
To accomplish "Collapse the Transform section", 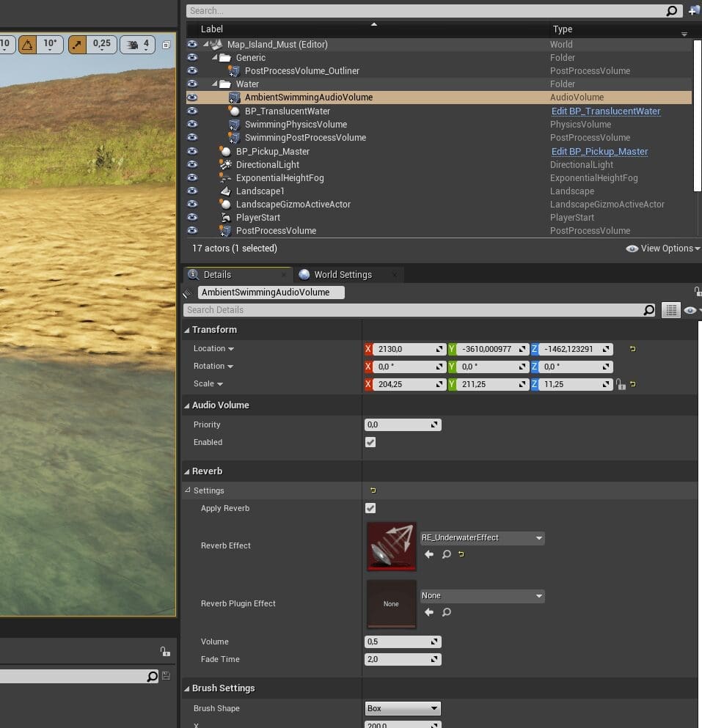I will tap(186, 330).
